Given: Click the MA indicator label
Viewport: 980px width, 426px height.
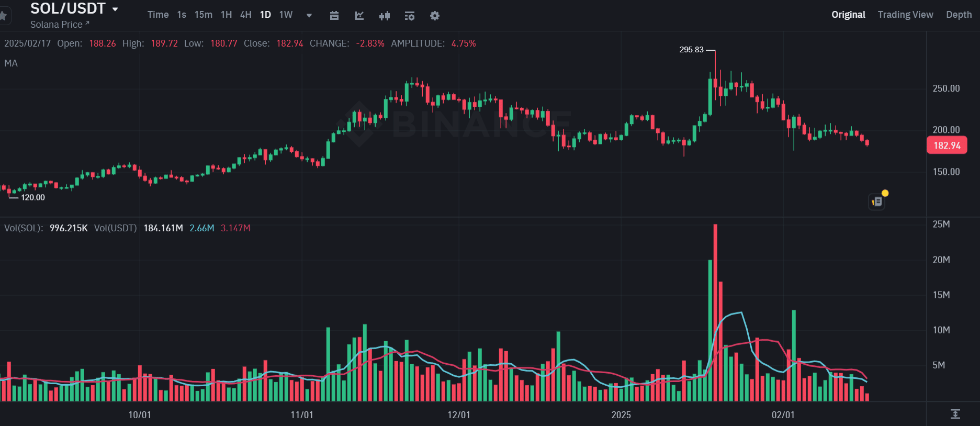Looking at the screenshot, I should click(11, 63).
